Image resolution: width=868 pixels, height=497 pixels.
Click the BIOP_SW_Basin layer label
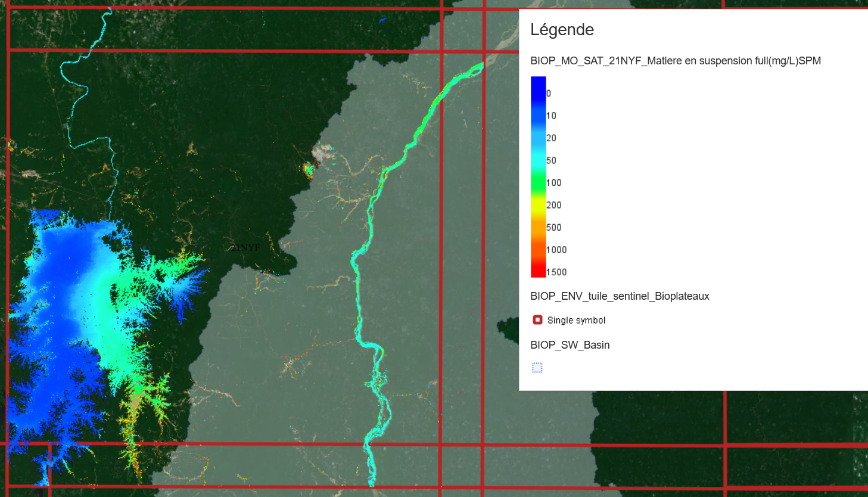click(x=570, y=345)
